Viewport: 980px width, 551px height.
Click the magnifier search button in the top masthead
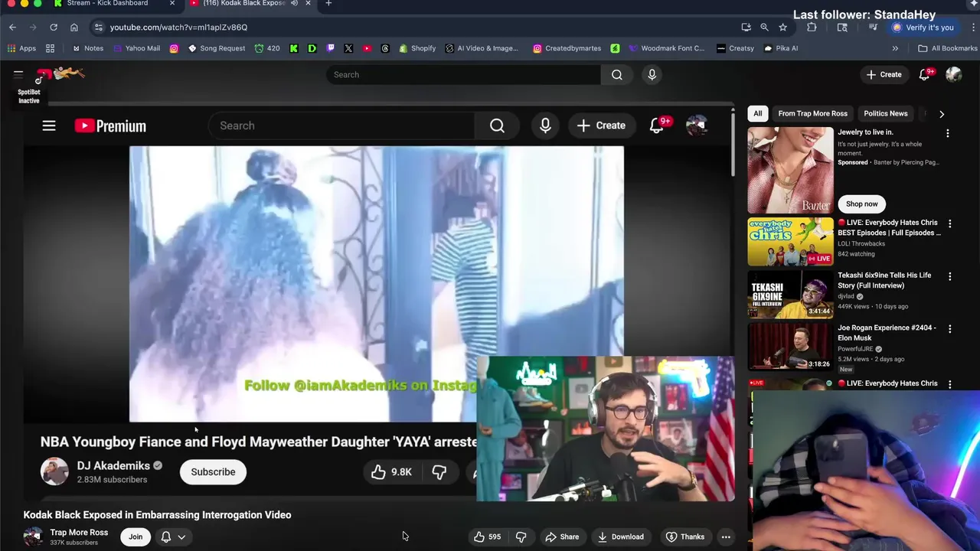pyautogui.click(x=617, y=74)
